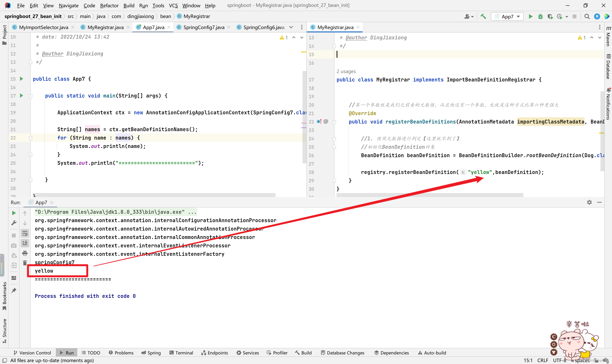Expand run configuration dropdown App7
Image resolution: width=612 pixels, height=364 pixels.
pos(507,16)
